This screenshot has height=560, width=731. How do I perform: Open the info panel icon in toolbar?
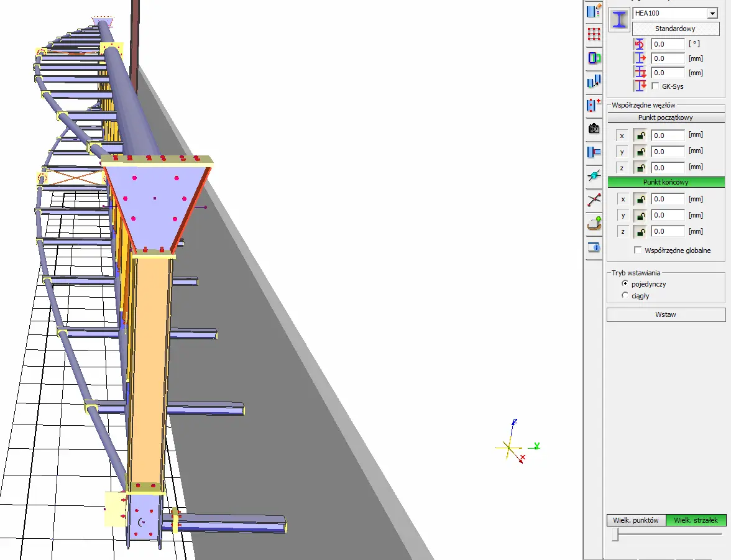click(594, 247)
